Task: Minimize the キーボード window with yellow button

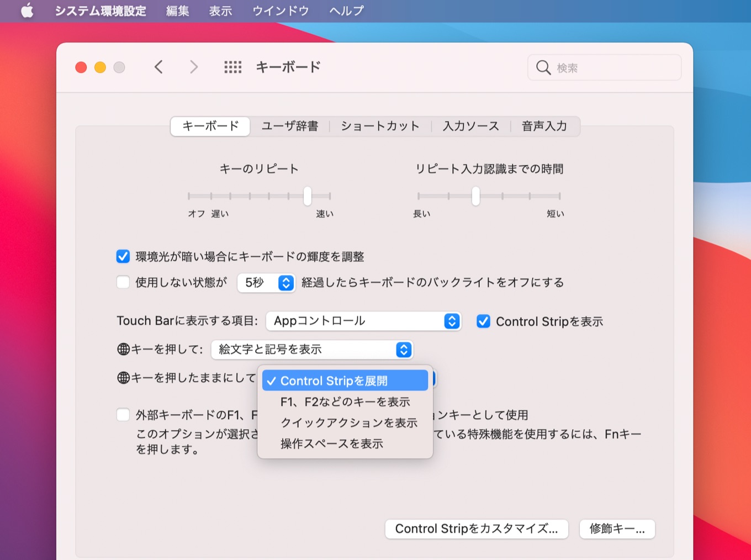Action: 100,67
